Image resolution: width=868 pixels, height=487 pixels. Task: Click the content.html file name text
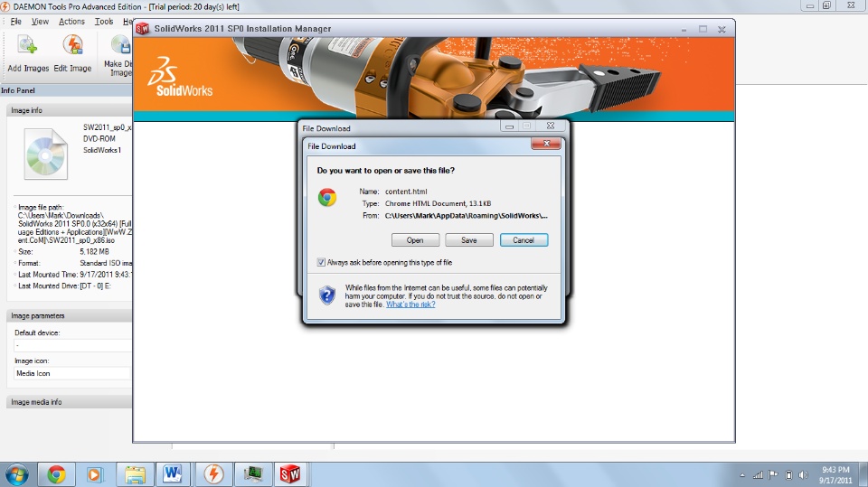(406, 192)
